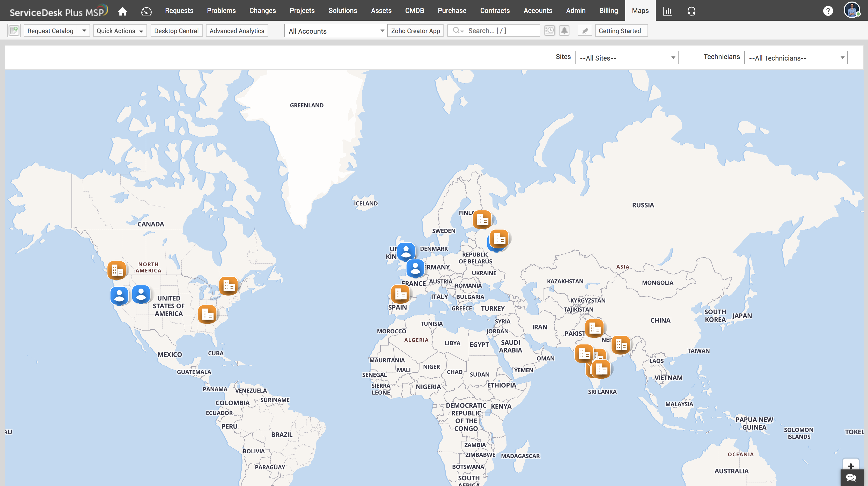868x486 pixels.
Task: Click the technician marker over United Kingdom
Action: pyautogui.click(x=406, y=252)
